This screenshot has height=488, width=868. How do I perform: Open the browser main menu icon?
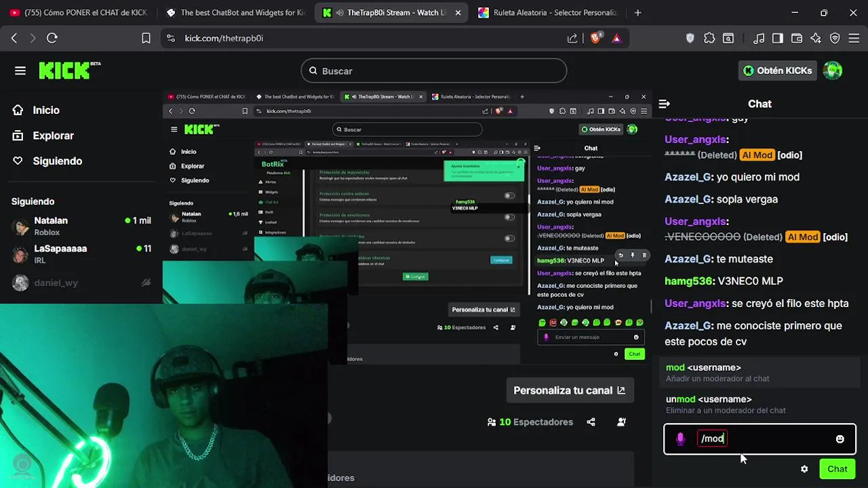tap(854, 39)
